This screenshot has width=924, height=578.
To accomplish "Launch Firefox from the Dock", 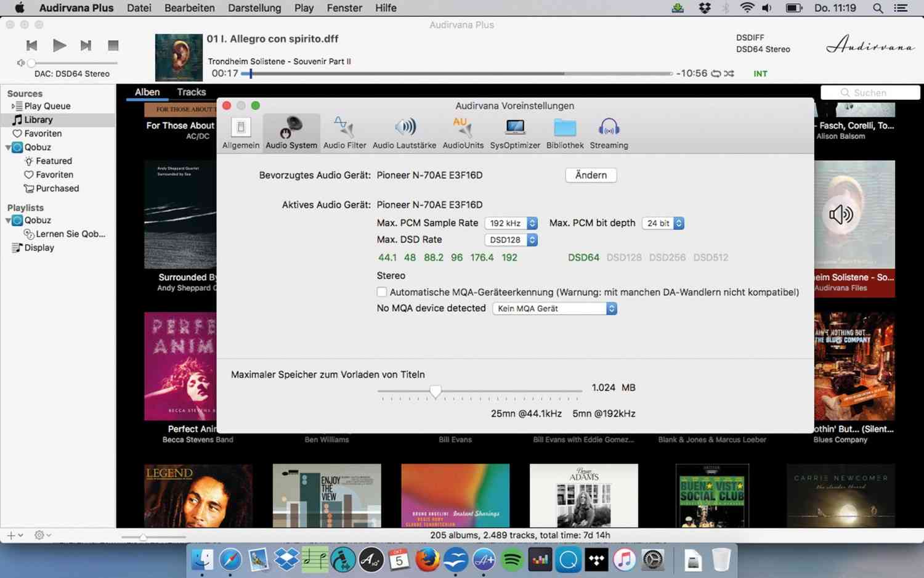I will click(x=428, y=560).
